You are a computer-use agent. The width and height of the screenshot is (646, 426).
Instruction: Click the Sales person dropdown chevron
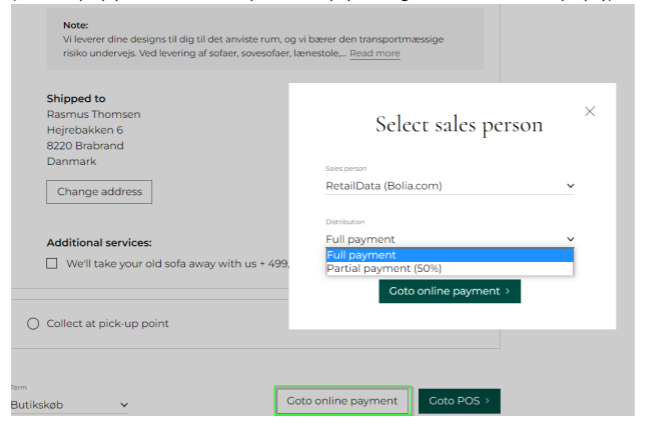(570, 185)
